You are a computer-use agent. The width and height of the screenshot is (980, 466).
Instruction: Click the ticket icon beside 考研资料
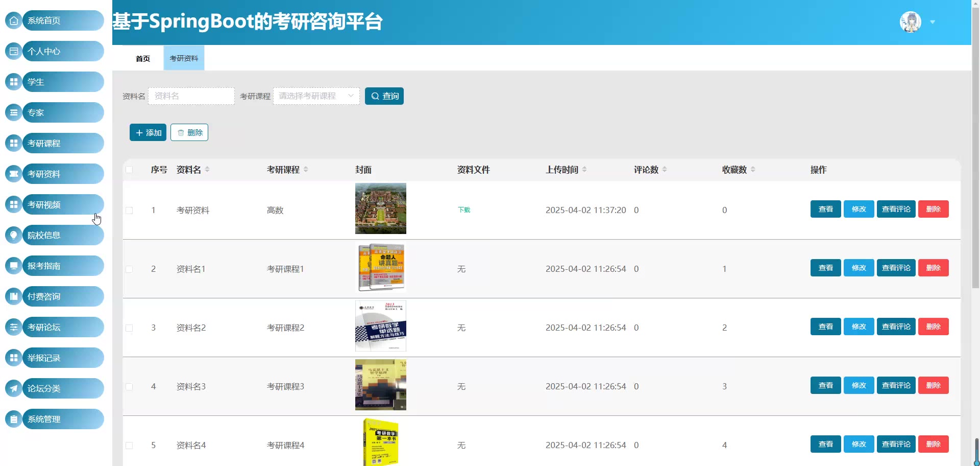[x=14, y=174]
